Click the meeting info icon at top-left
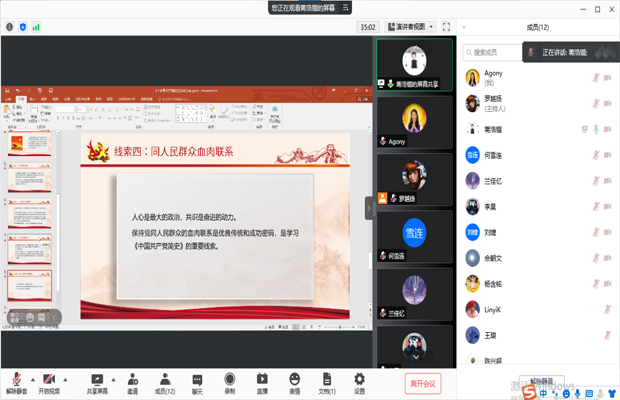620x400 pixels. pos(10,27)
